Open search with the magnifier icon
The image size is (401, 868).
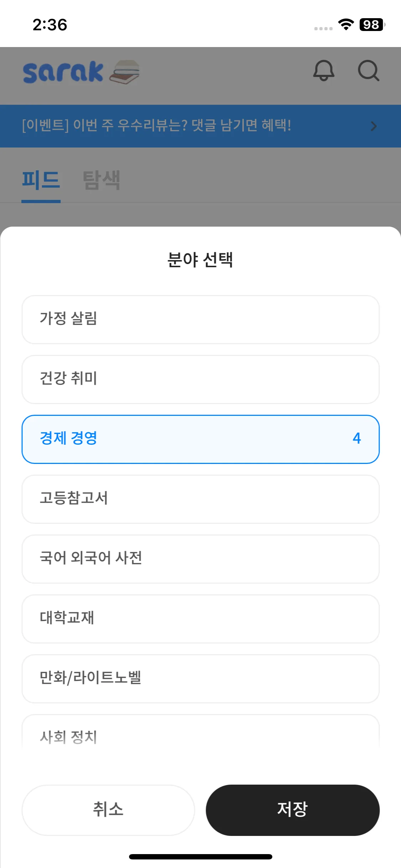click(368, 71)
